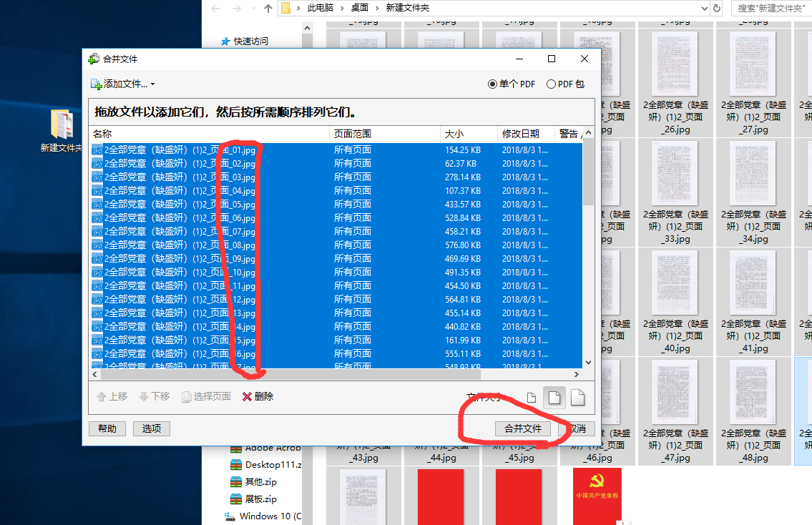The image size is (812, 525).
Task: Click the file list scroll-up arrow
Action: click(588, 132)
